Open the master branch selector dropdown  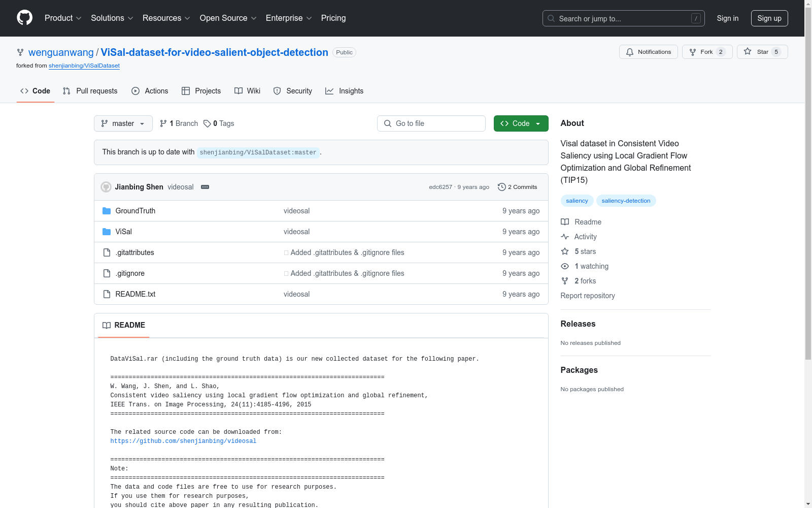pos(123,123)
